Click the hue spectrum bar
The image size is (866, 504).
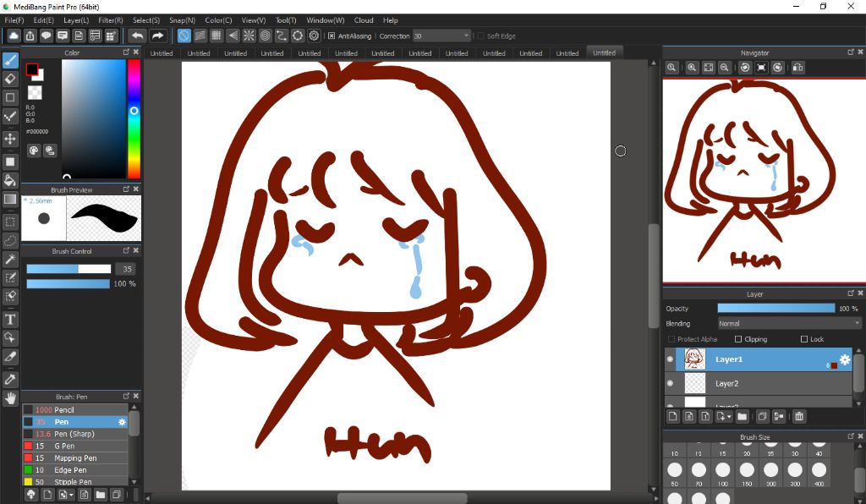pyautogui.click(x=134, y=118)
